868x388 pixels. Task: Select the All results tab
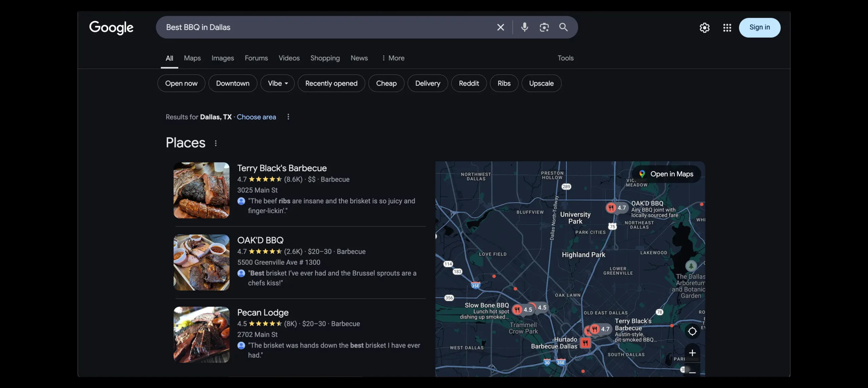[170, 58]
